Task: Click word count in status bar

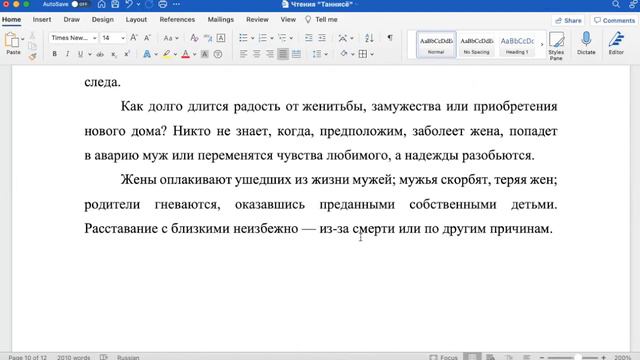Action: click(73, 357)
